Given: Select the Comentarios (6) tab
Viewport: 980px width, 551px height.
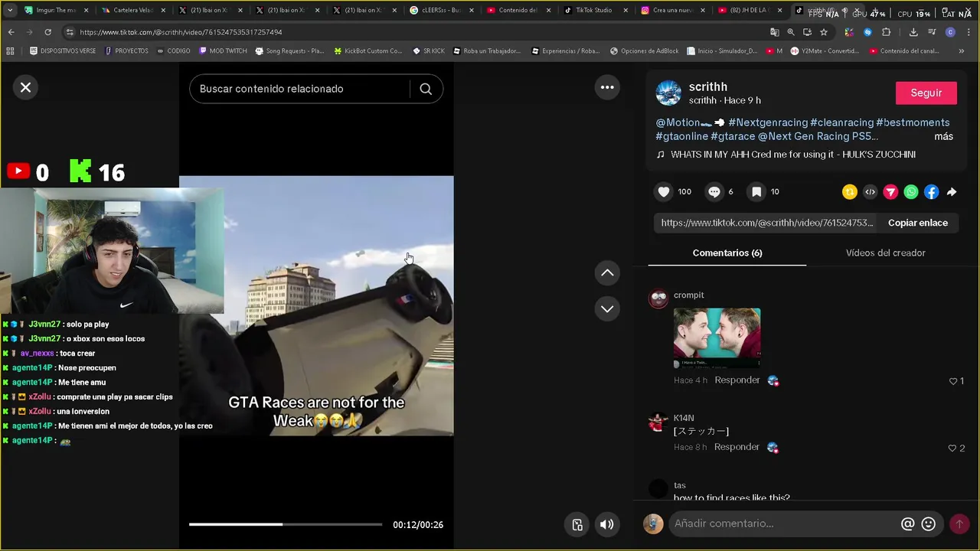Looking at the screenshot, I should click(x=727, y=253).
